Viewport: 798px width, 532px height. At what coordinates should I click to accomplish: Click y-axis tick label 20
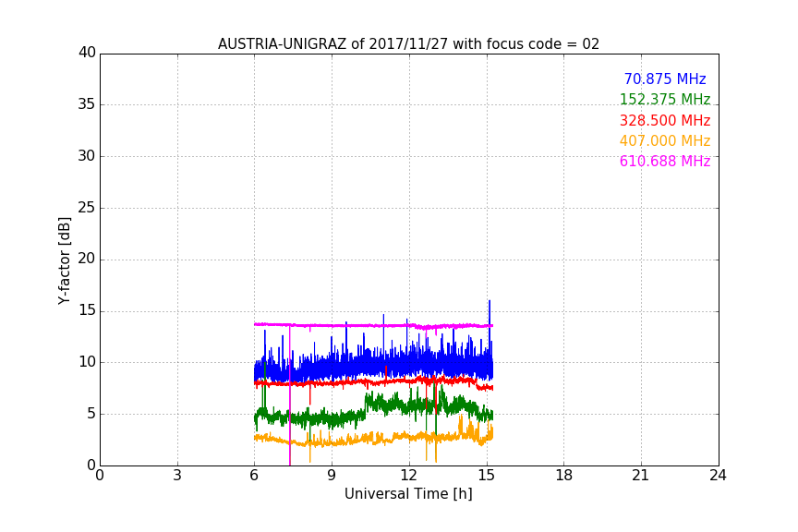(87, 259)
